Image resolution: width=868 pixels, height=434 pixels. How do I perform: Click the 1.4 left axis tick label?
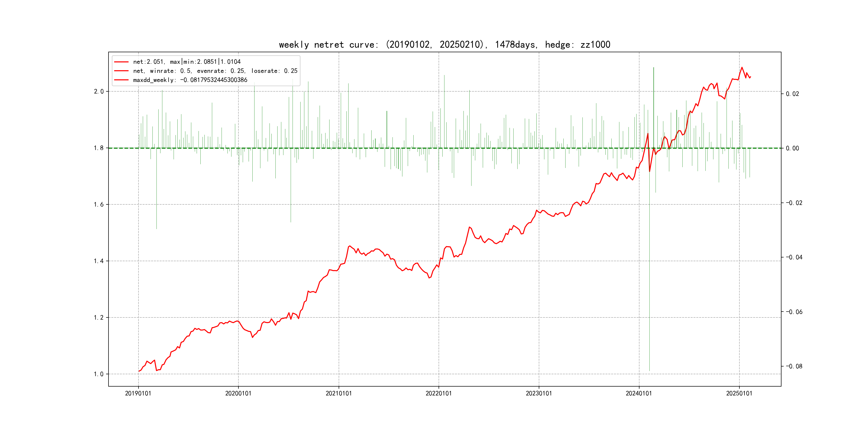point(99,261)
